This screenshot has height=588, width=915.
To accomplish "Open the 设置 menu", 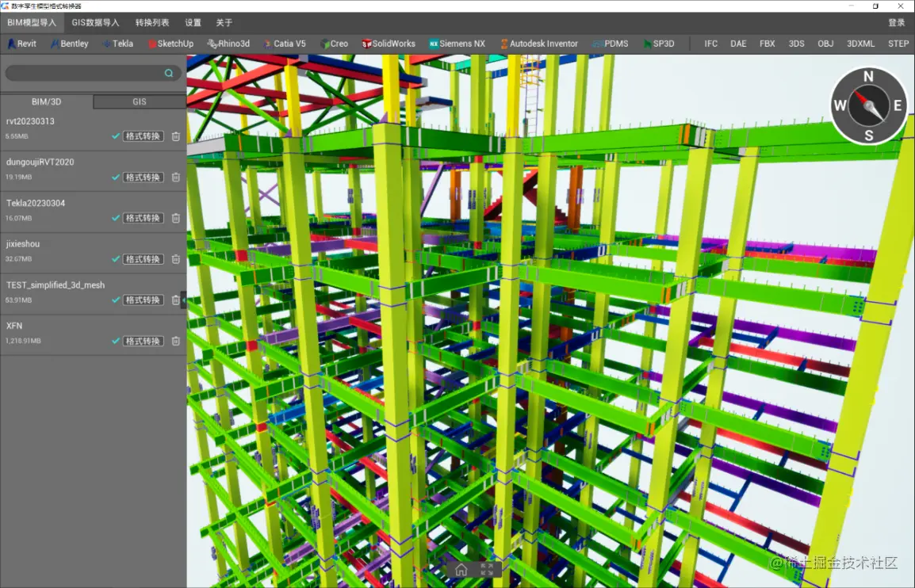I will (193, 23).
